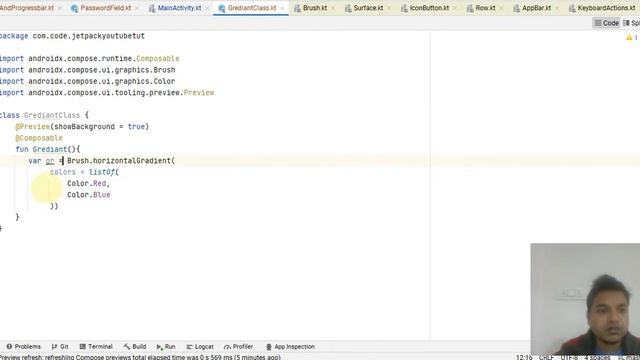
Task: Change the UTF-8 file encoding
Action: click(x=569, y=357)
